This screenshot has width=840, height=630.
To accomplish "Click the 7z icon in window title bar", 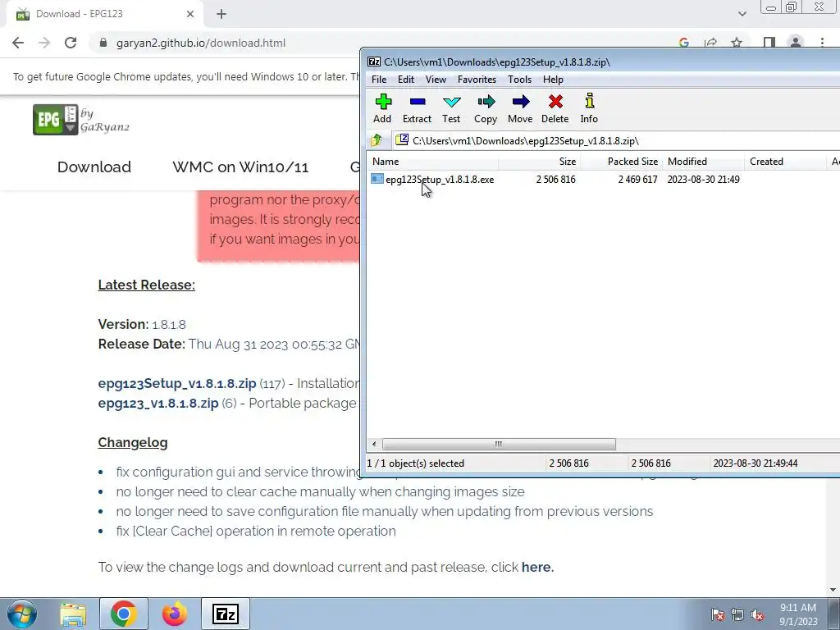I will 374,62.
